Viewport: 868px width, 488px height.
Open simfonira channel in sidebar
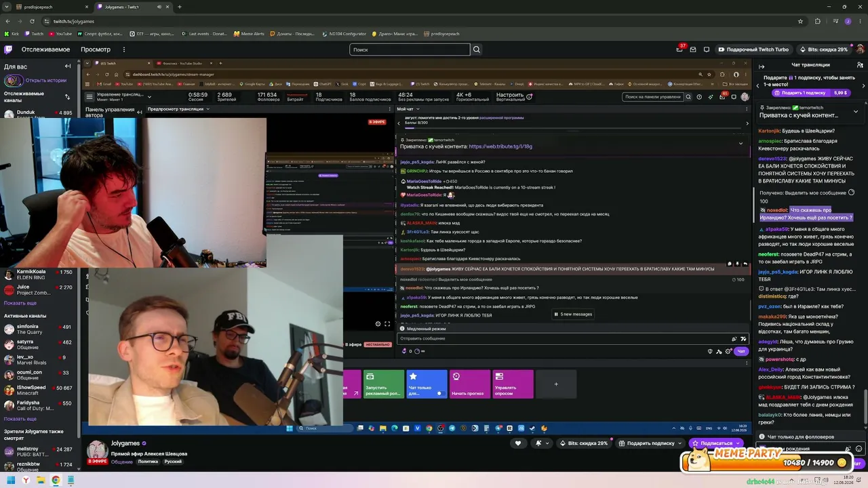tap(39, 329)
